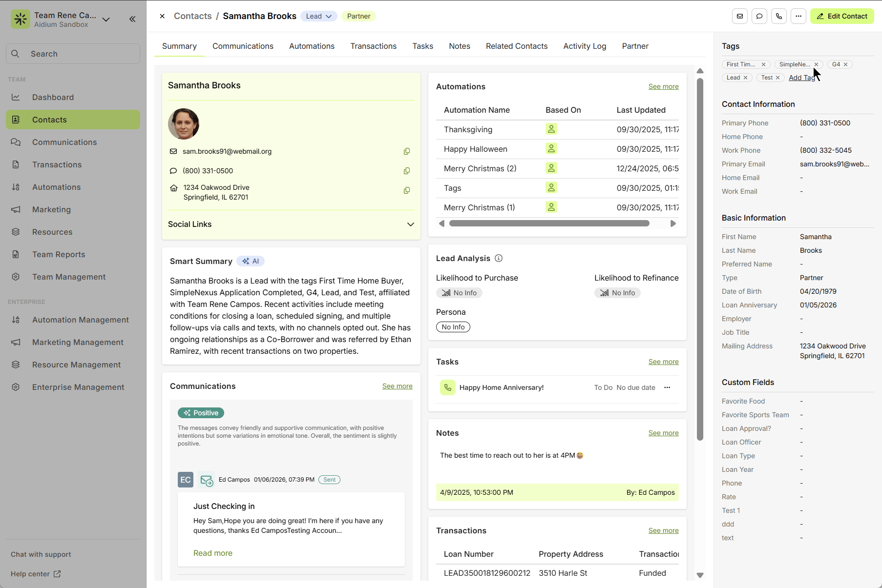This screenshot has height=588, width=882.
Task: Click the Add Tag link
Action: pos(800,78)
